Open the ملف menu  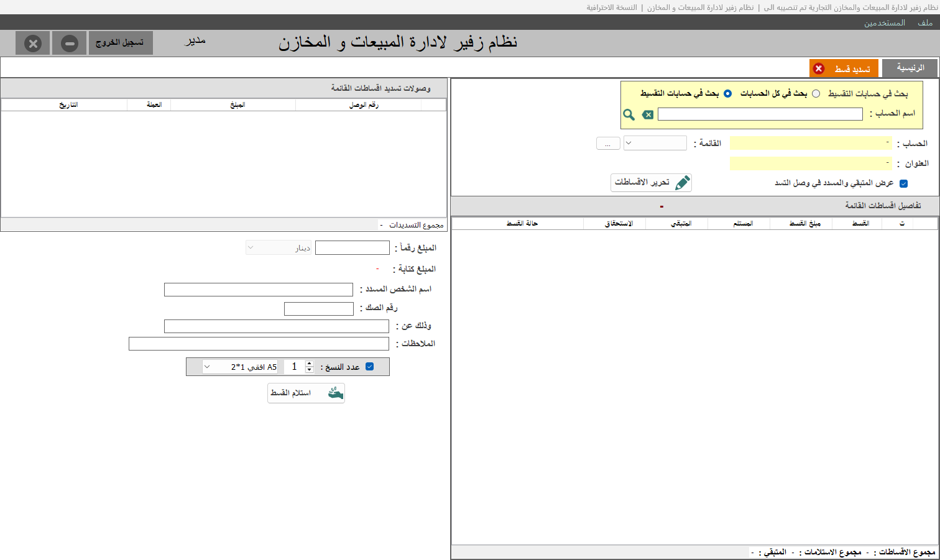[x=925, y=22]
